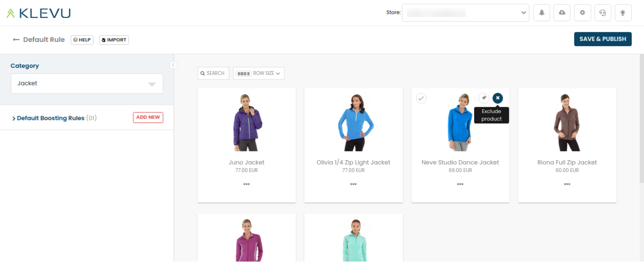Open more options for Olivia 1/4 Zip Light Jacket
Image resolution: width=644 pixels, height=262 pixels.
tap(353, 184)
